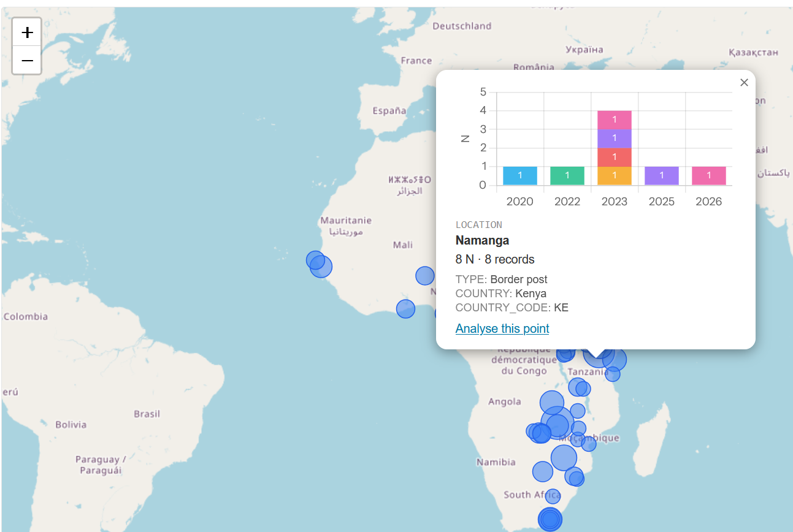Click the 2020 x-axis label
793x532 pixels.
tap(520, 202)
